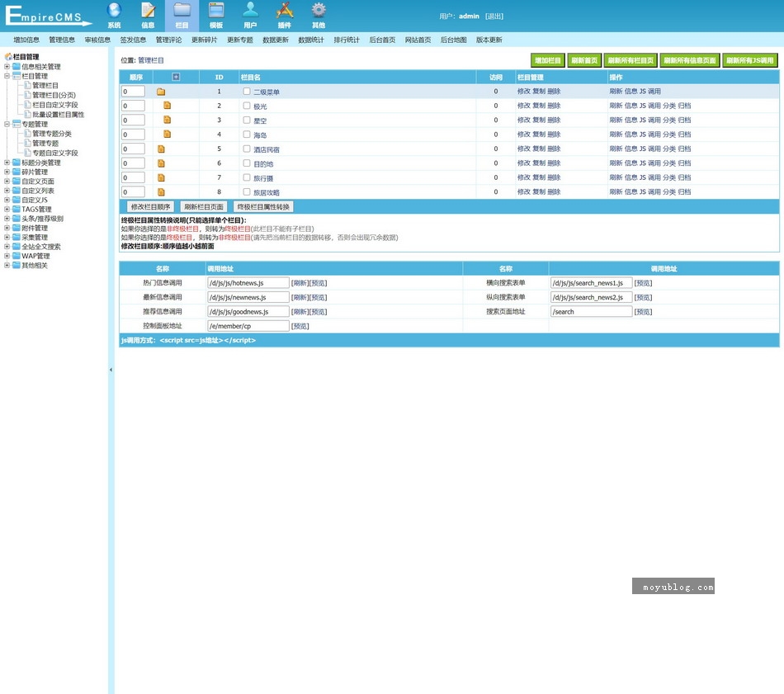Open the 版本更新 menu item
The image size is (784, 694).
[x=489, y=40]
